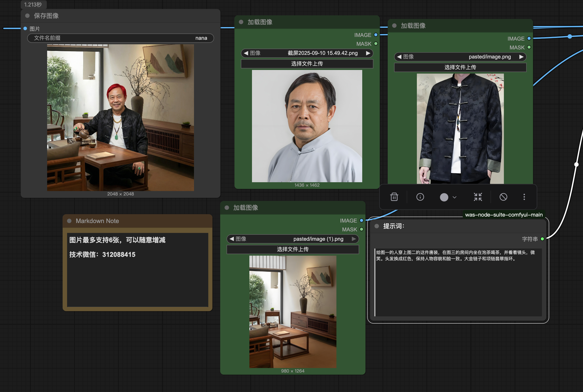Open image selector showing pasted/image.png

coord(460,57)
